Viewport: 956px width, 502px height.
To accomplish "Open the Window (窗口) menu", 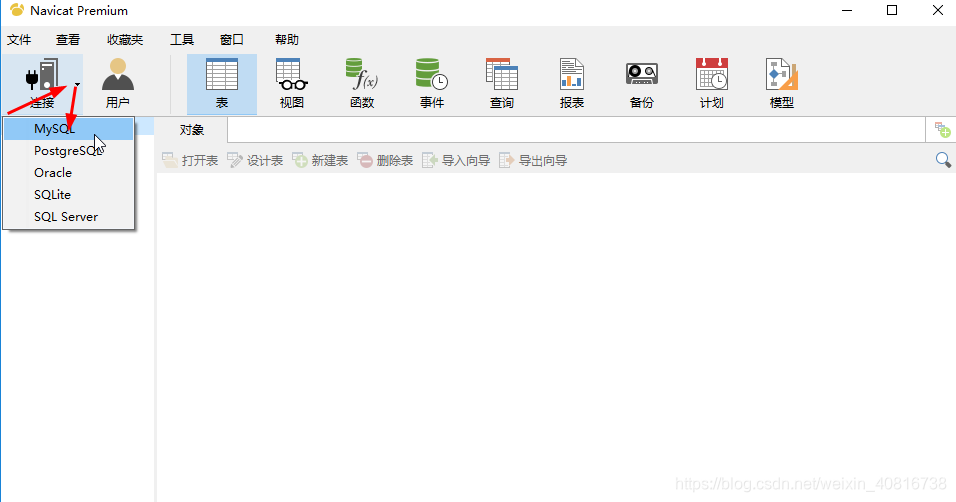I will (x=232, y=40).
